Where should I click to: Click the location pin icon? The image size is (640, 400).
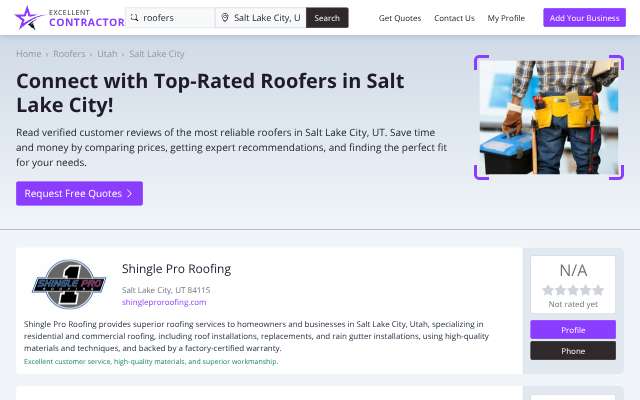point(224,18)
